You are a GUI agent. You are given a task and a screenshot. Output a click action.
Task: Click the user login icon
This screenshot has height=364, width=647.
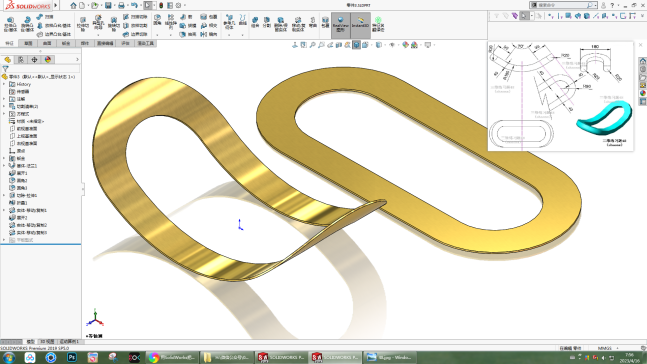[603, 5]
